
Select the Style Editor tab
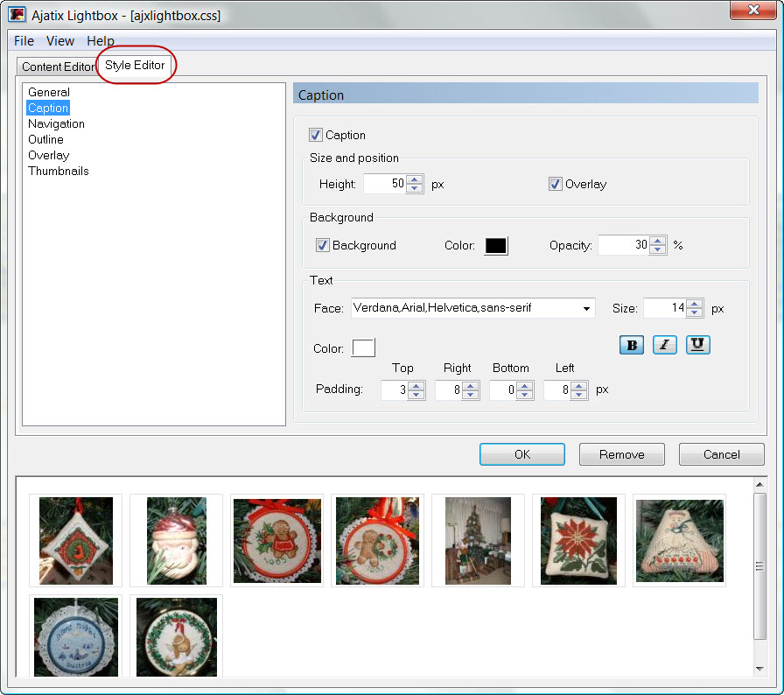[x=135, y=65]
